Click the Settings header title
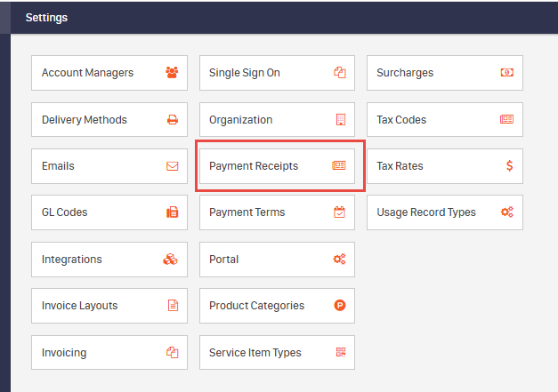The height and width of the screenshot is (392, 558). (46, 18)
